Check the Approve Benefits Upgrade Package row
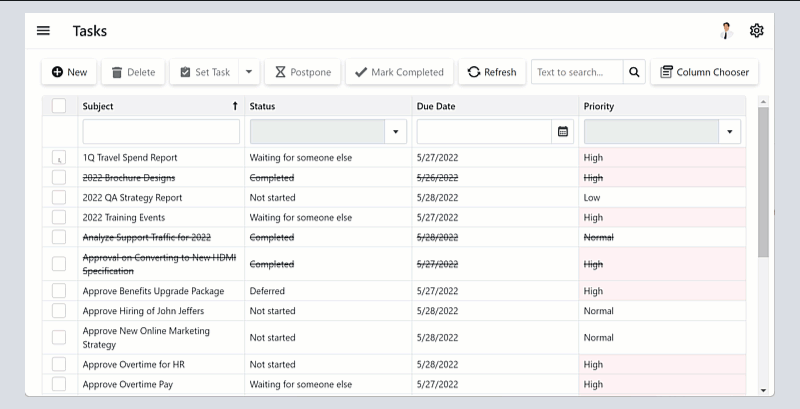 pos(59,291)
